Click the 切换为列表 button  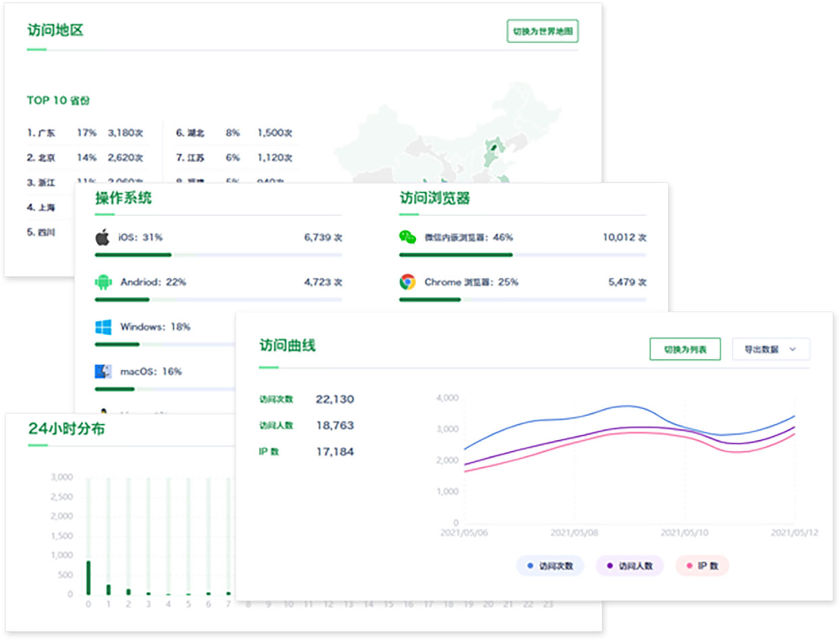click(685, 349)
